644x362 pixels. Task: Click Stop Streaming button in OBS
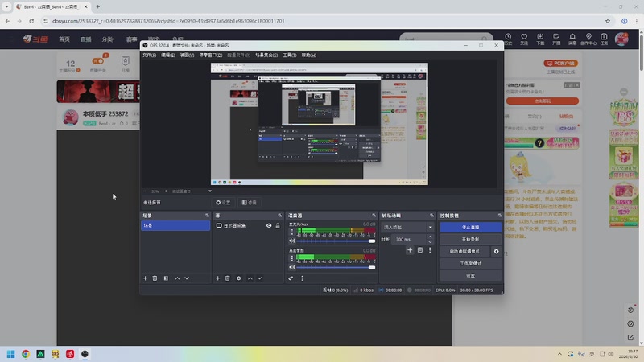(470, 227)
